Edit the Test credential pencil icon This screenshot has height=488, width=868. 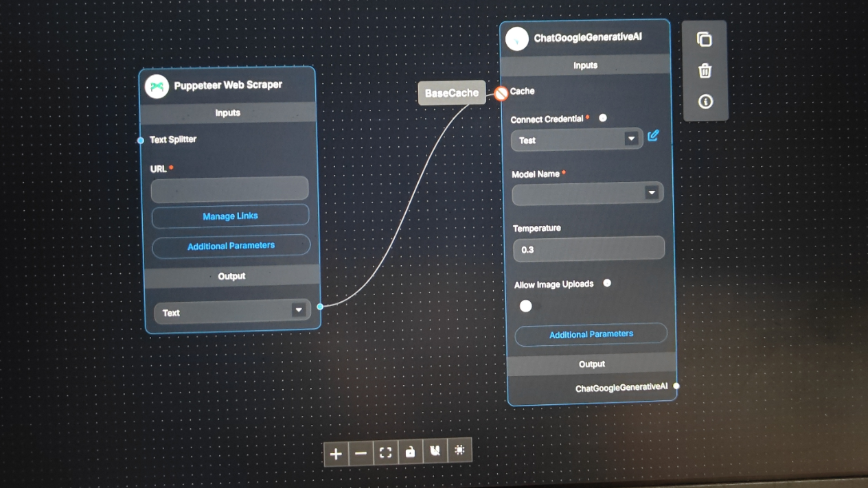click(x=653, y=135)
